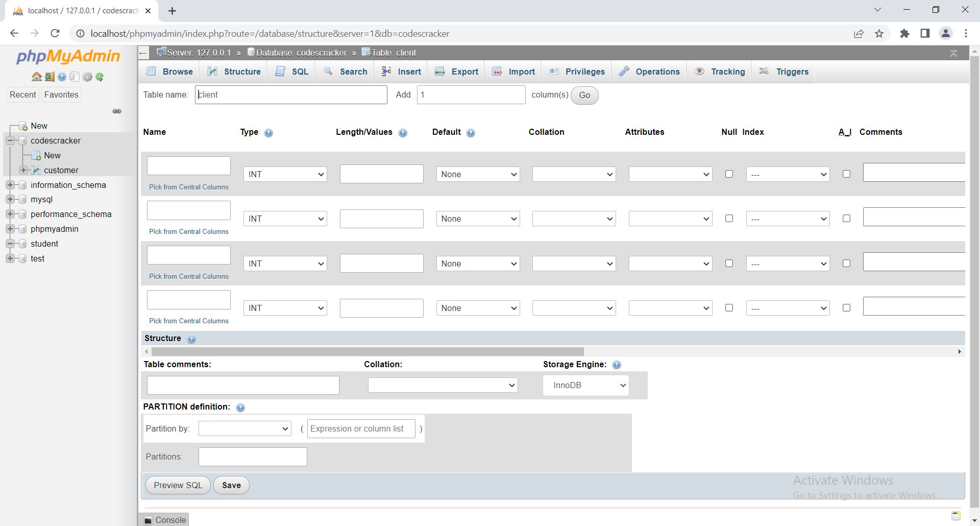Image resolution: width=980 pixels, height=526 pixels.
Task: Click the link/chain icon below the sidebar toolbar
Action: [116, 111]
